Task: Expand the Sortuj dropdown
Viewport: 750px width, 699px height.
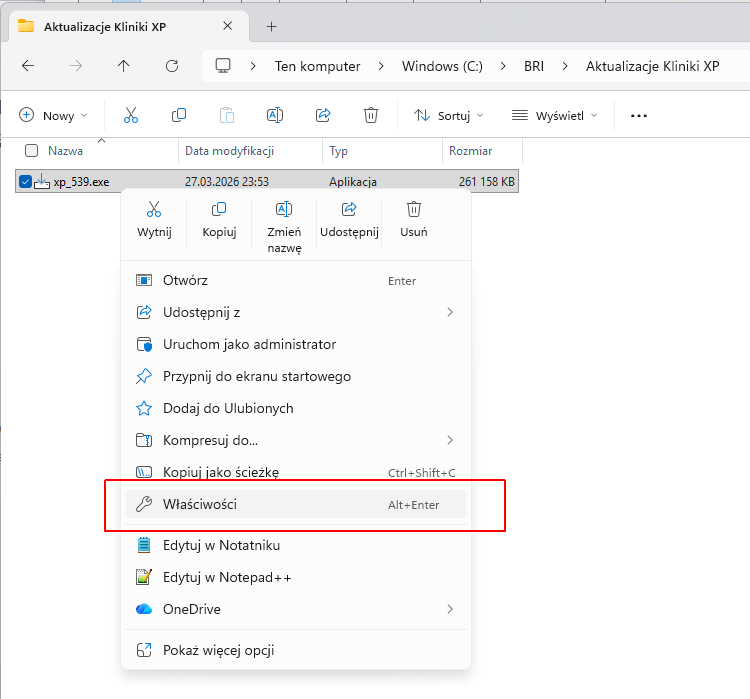Action: (x=450, y=115)
